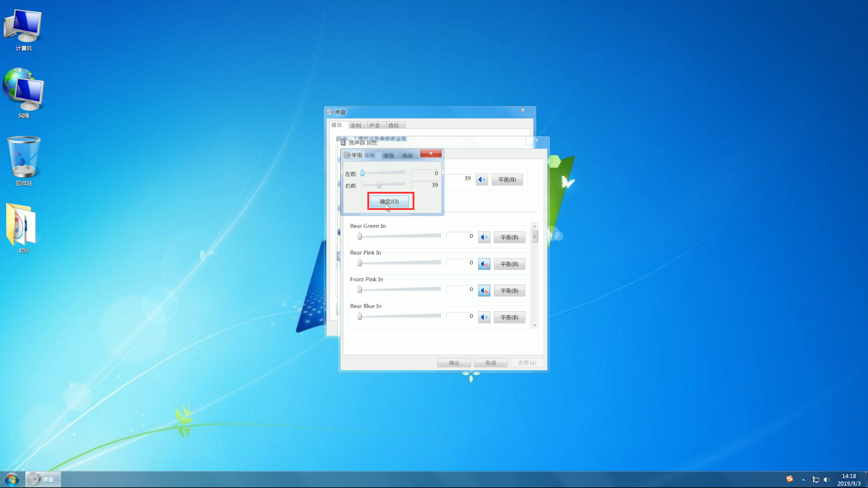The width and height of the screenshot is (868, 488).
Task: Click the levels list scroll-up arrow
Action: click(x=534, y=226)
